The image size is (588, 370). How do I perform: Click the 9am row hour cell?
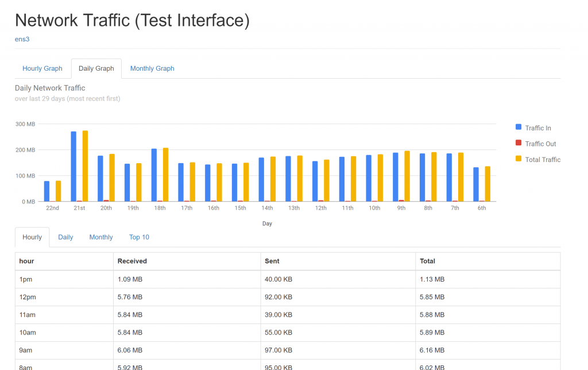[x=64, y=350]
